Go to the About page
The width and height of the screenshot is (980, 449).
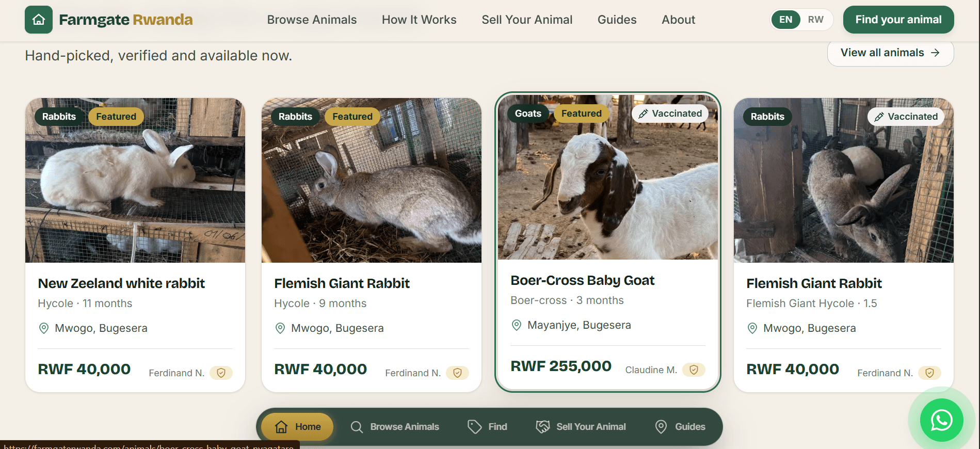pyautogui.click(x=679, y=20)
